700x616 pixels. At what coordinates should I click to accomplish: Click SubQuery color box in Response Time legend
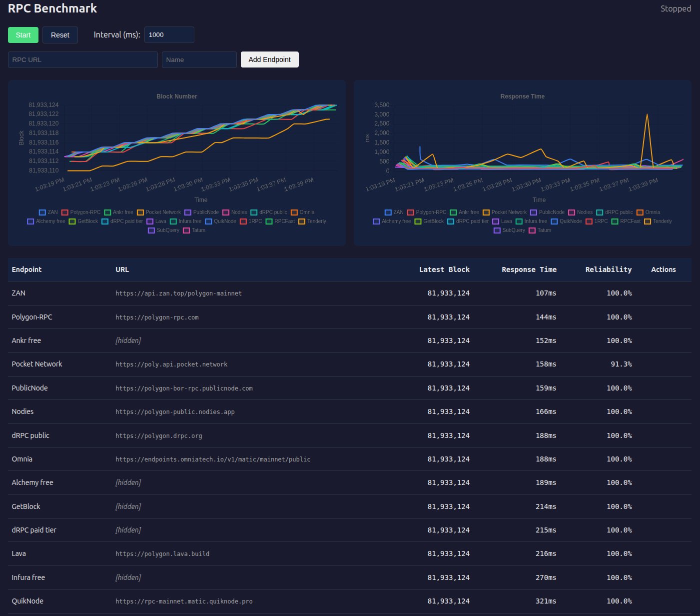(497, 230)
